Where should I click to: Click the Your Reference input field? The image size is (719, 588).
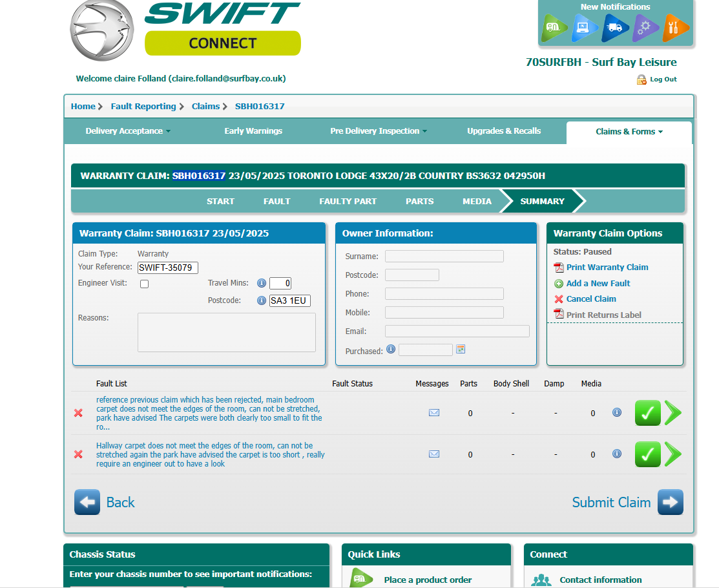point(168,268)
